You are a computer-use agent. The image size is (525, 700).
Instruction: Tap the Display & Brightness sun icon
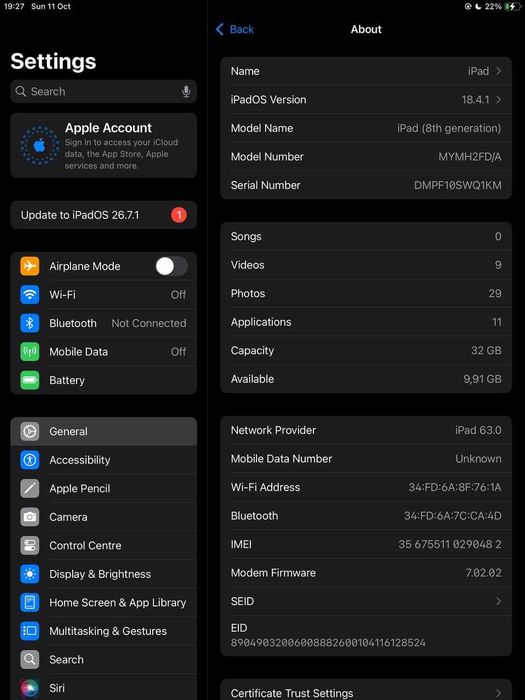pos(30,574)
